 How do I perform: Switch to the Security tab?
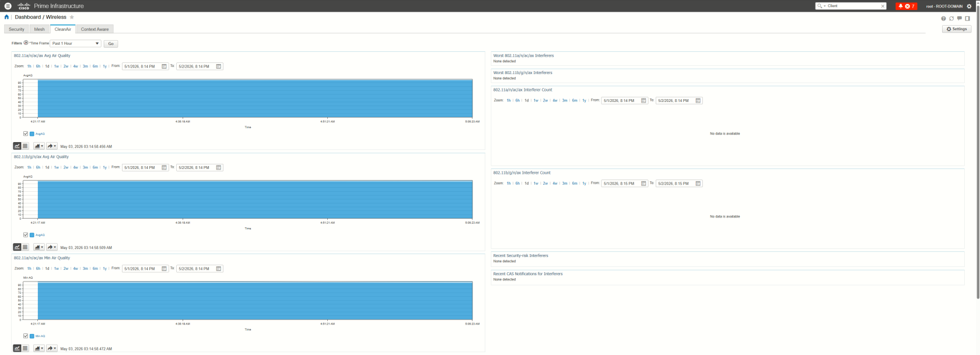click(16, 29)
